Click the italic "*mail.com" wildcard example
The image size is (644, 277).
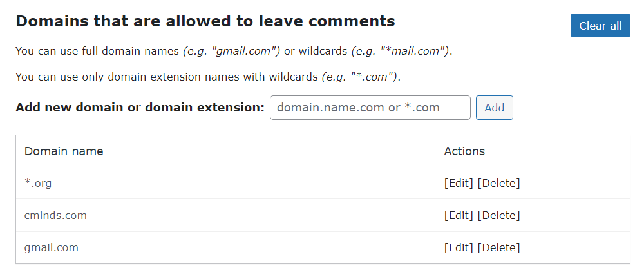pyautogui.click(x=401, y=52)
